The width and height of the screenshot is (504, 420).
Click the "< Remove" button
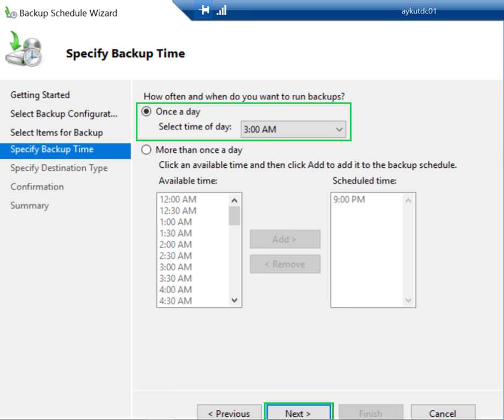click(285, 264)
